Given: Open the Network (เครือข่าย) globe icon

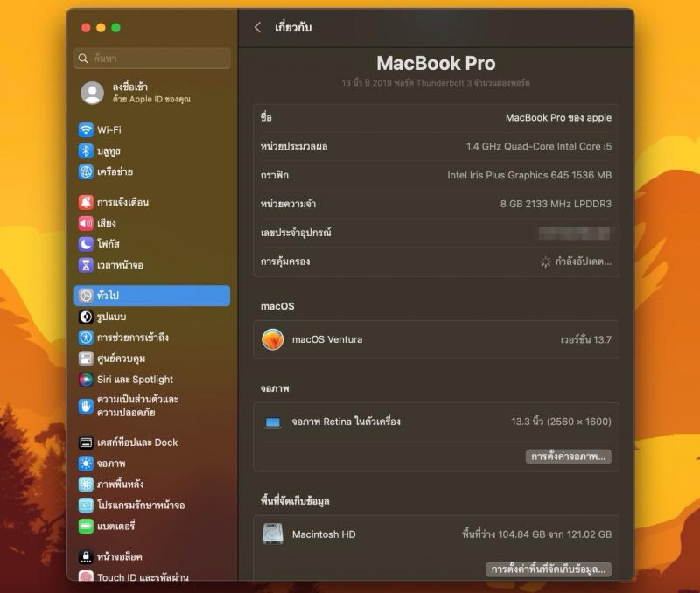Looking at the screenshot, I should coord(86,172).
